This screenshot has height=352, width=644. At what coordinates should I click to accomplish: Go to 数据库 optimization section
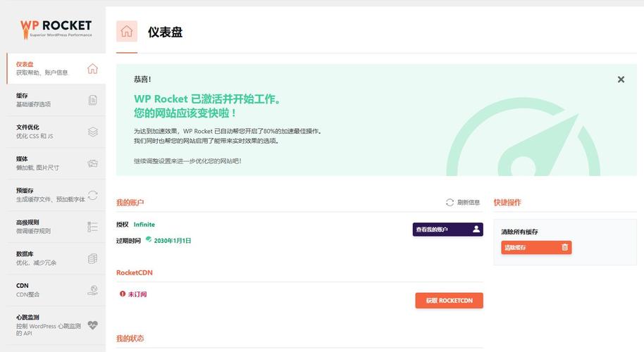tap(56, 258)
